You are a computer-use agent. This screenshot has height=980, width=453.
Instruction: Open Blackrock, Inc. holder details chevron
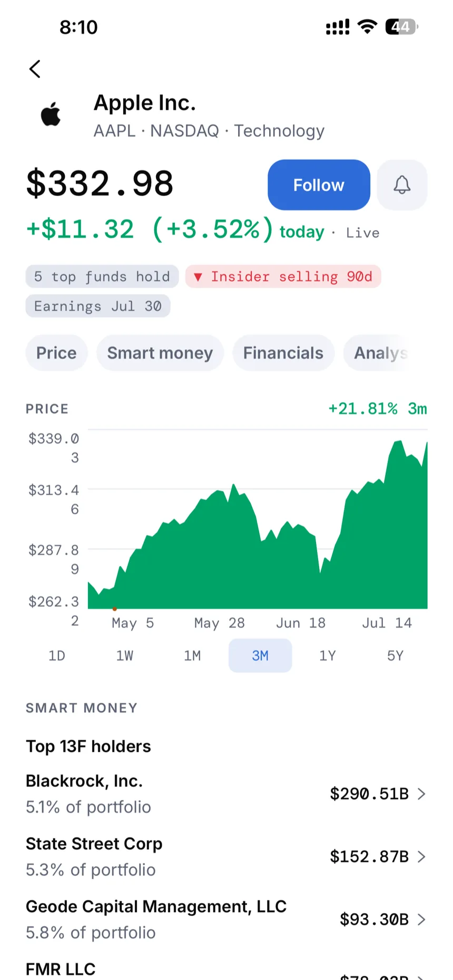point(421,793)
